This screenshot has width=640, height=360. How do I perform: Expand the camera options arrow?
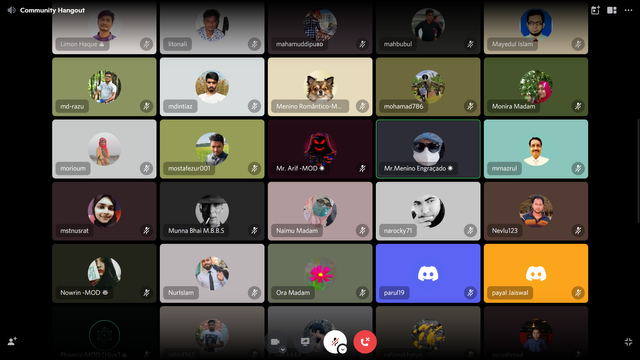click(x=282, y=350)
